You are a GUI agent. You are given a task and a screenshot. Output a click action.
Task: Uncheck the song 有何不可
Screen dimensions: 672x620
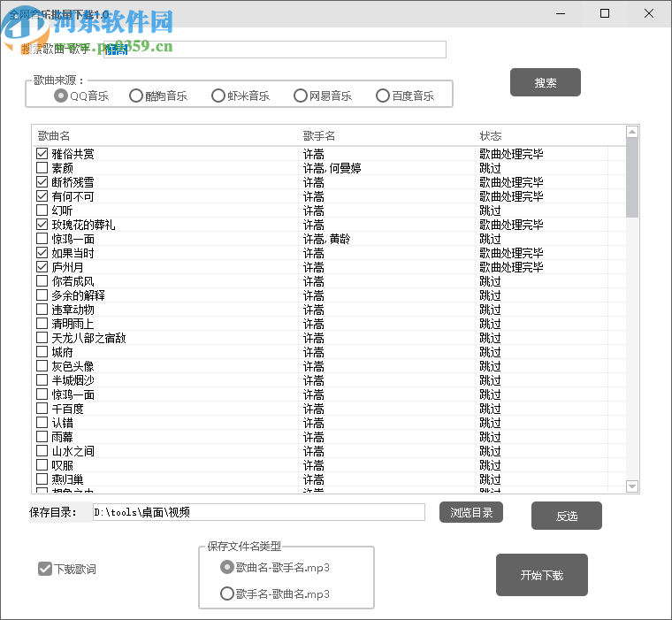[42, 196]
